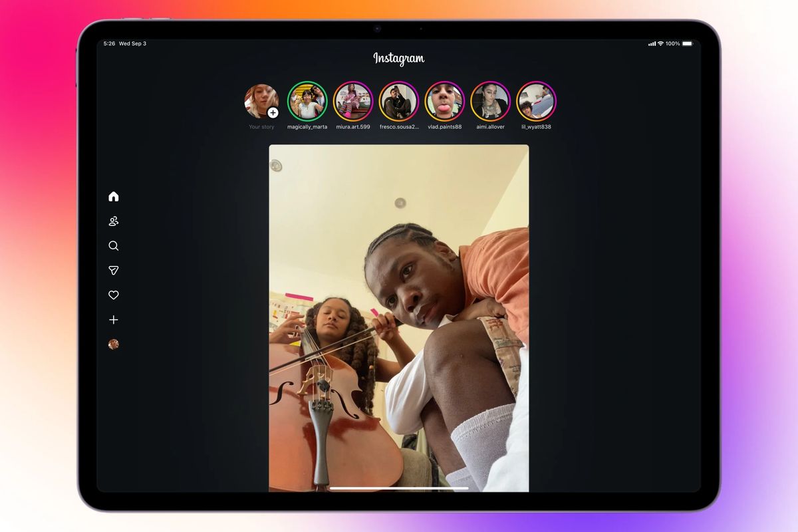
Task: View miura.art.599's story
Action: (x=352, y=102)
